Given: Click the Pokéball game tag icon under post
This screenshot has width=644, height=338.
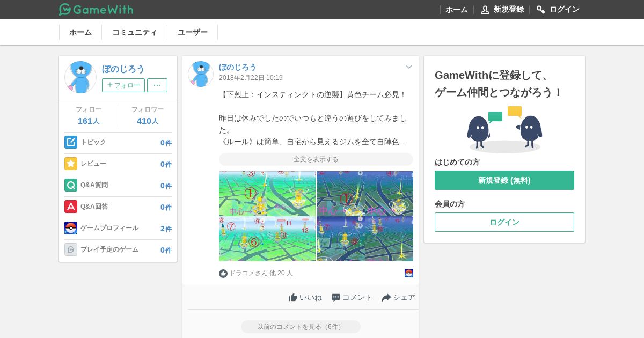Looking at the screenshot, I should [409, 273].
